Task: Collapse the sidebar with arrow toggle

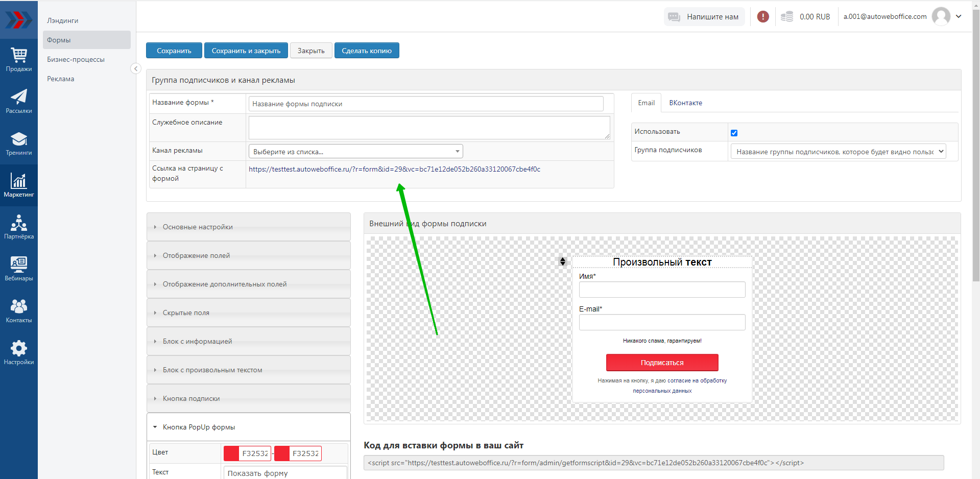Action: coord(136,68)
